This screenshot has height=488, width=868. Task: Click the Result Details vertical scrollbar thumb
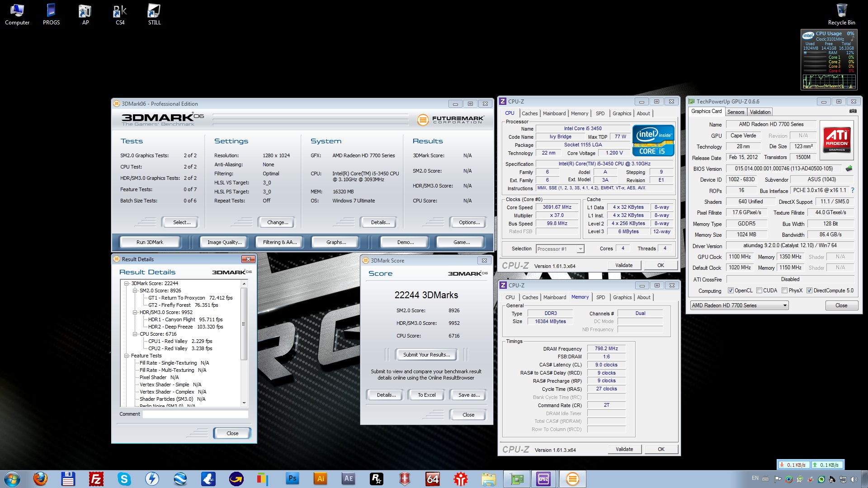(x=244, y=324)
